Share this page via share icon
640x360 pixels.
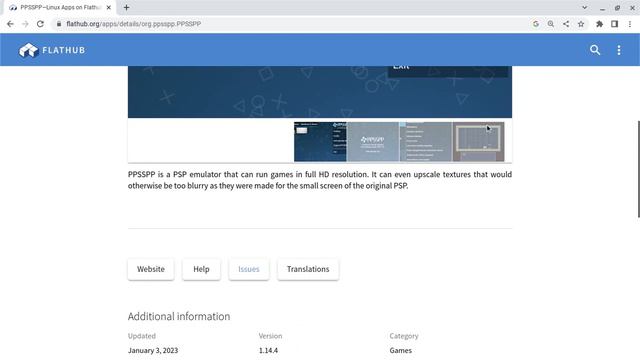tap(566, 24)
